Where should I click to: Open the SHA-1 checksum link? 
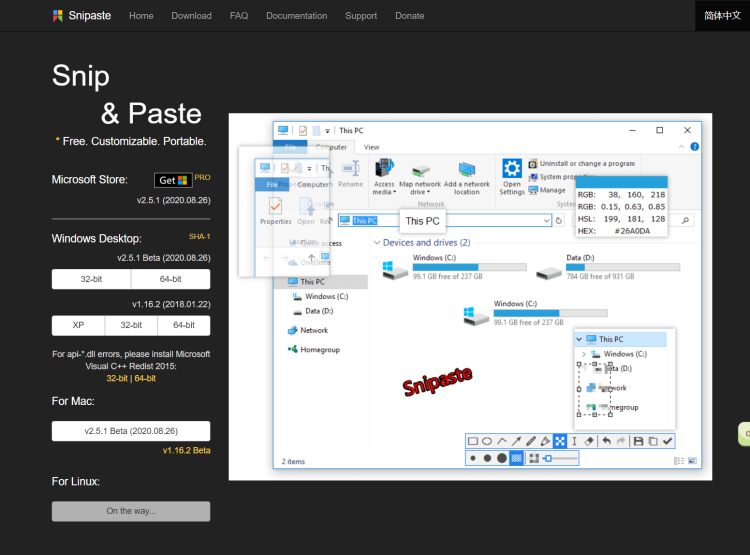[x=199, y=236]
